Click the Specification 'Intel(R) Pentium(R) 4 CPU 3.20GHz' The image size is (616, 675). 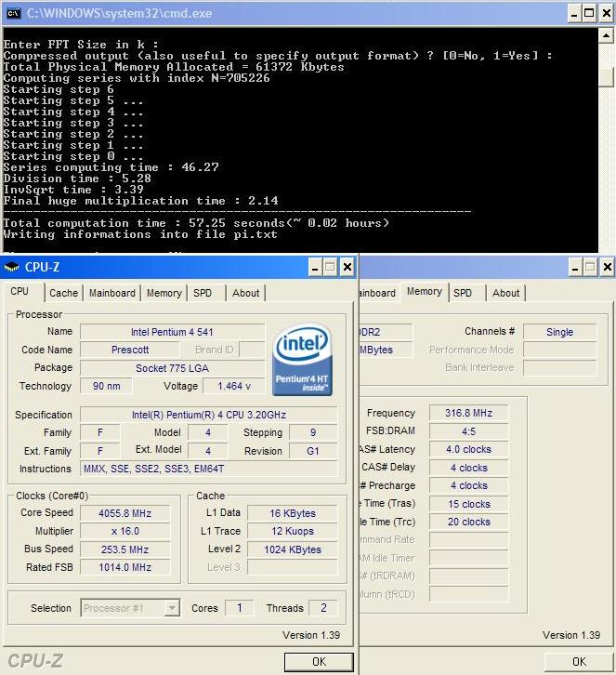209,415
